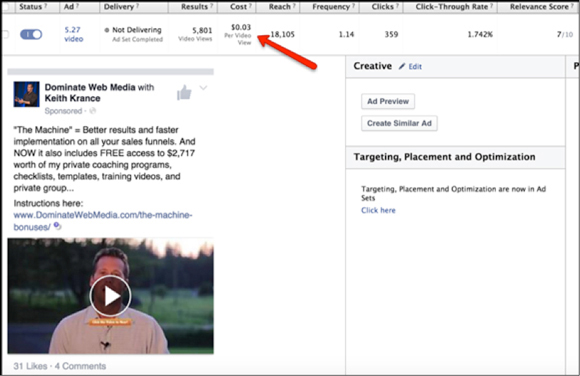View the 31 Likes count
Screen dimensions: 580x376
(x=30, y=366)
